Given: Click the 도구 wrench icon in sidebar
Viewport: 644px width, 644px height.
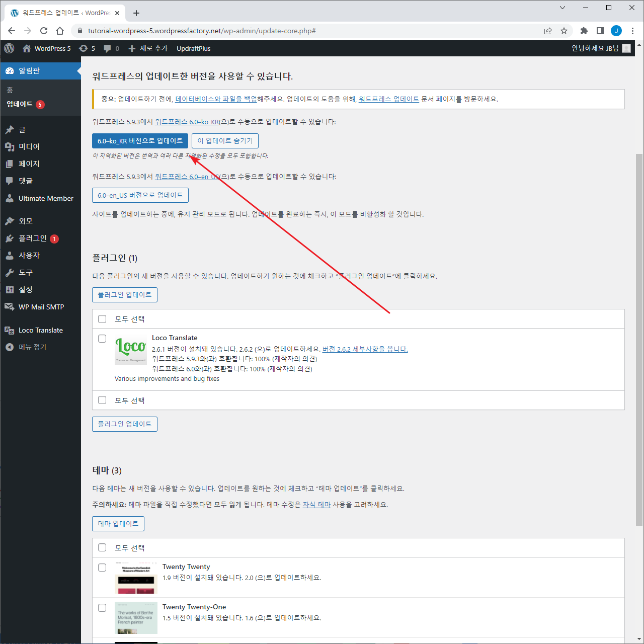Looking at the screenshot, I should [x=10, y=273].
